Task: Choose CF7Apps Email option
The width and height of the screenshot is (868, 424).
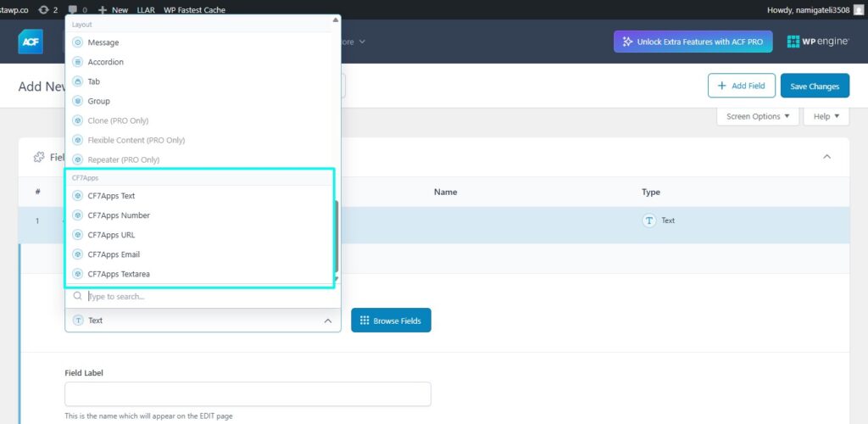Action: [114, 254]
